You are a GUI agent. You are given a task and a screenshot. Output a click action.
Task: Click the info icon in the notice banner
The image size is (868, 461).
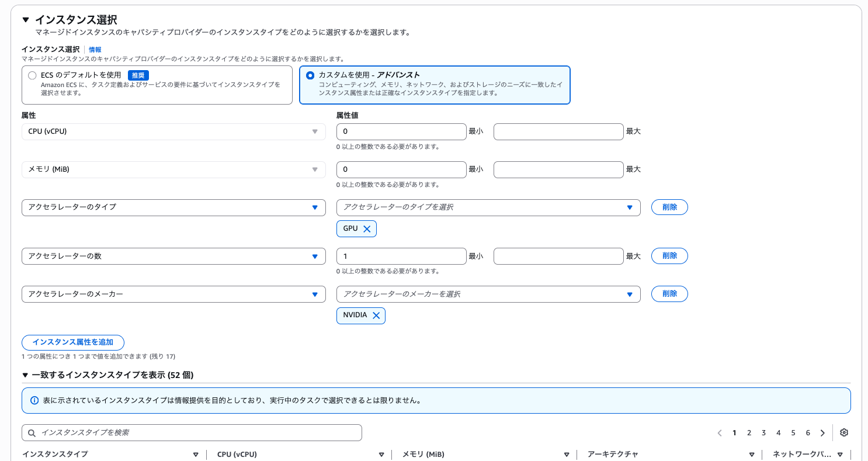pos(34,401)
